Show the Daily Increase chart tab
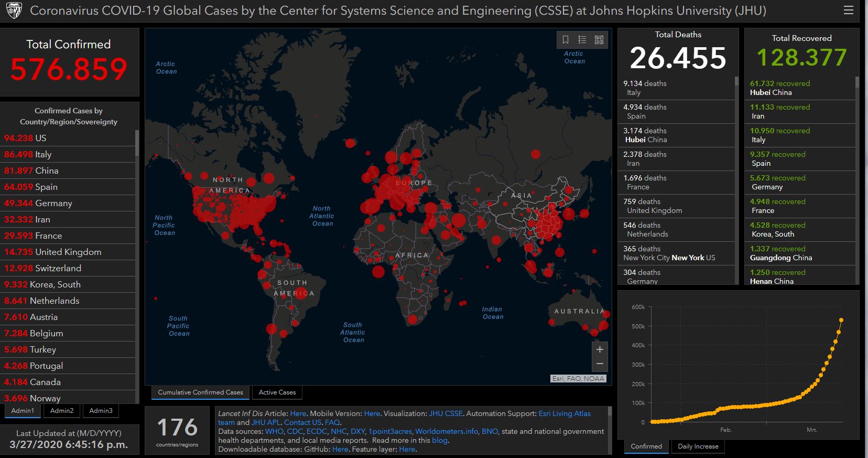This screenshot has height=458, width=868. (x=698, y=446)
